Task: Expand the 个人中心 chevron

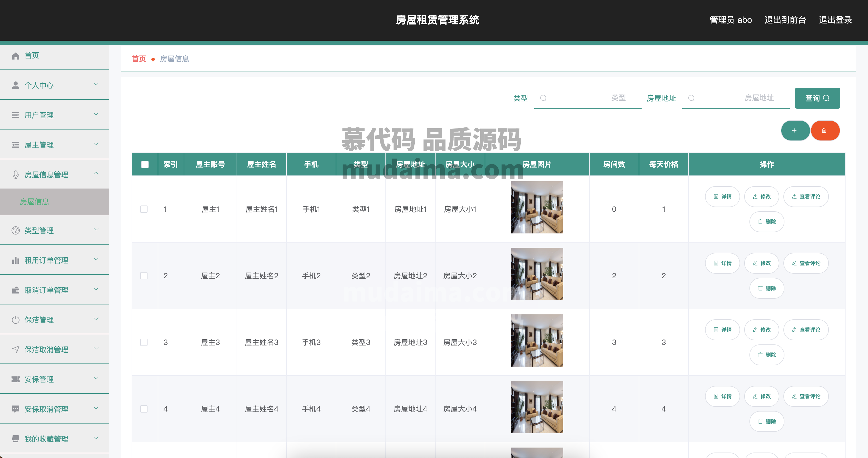Action: tap(96, 84)
